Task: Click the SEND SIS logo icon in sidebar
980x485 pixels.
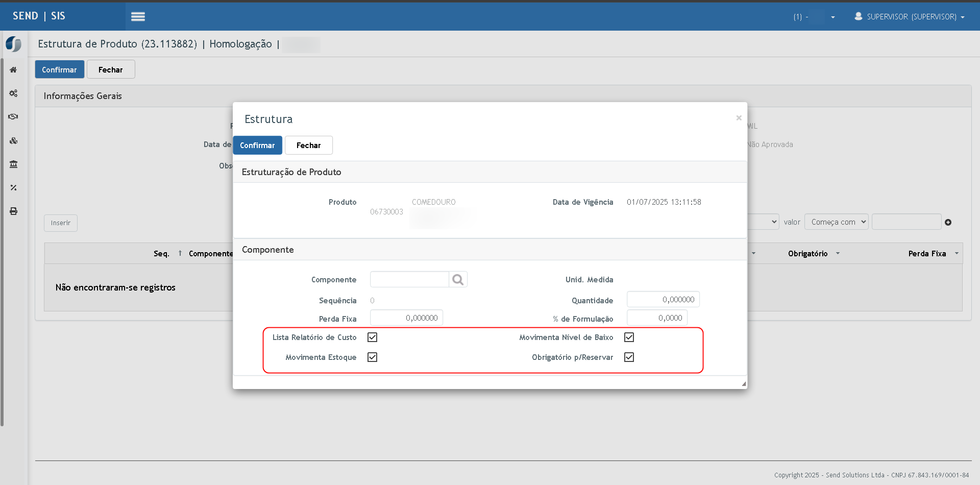Action: [x=14, y=44]
